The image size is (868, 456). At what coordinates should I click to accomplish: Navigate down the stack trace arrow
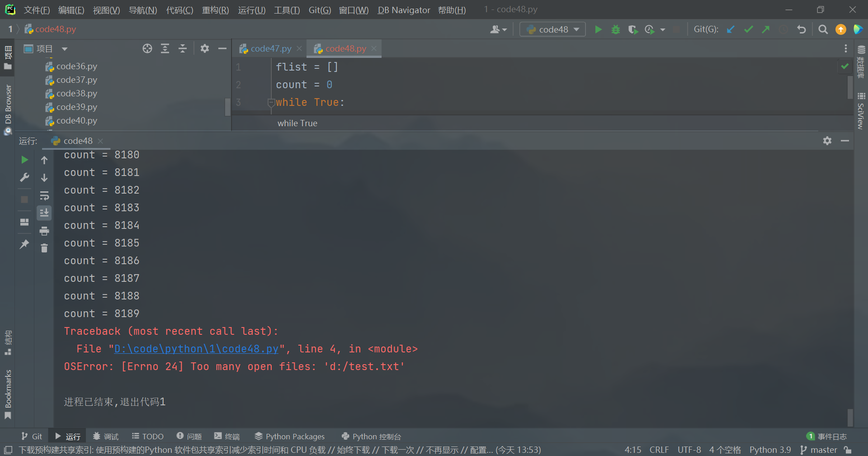pyautogui.click(x=44, y=177)
